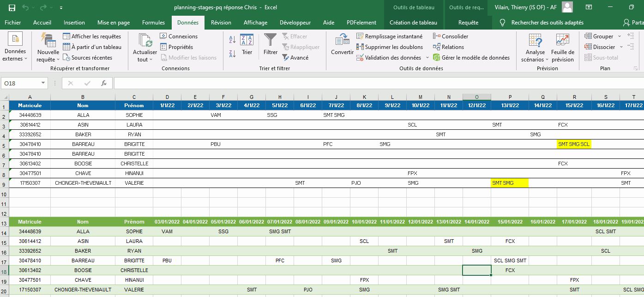Switch to the Formules ribbon tab
The image size is (644, 297).
tap(153, 23)
